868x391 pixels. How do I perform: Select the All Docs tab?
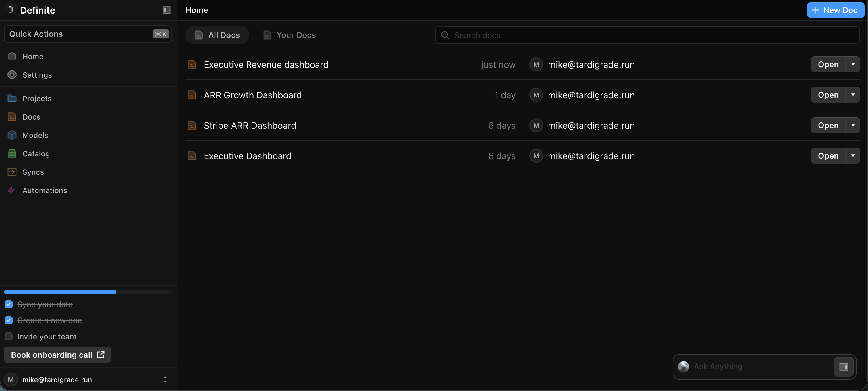pyautogui.click(x=217, y=35)
